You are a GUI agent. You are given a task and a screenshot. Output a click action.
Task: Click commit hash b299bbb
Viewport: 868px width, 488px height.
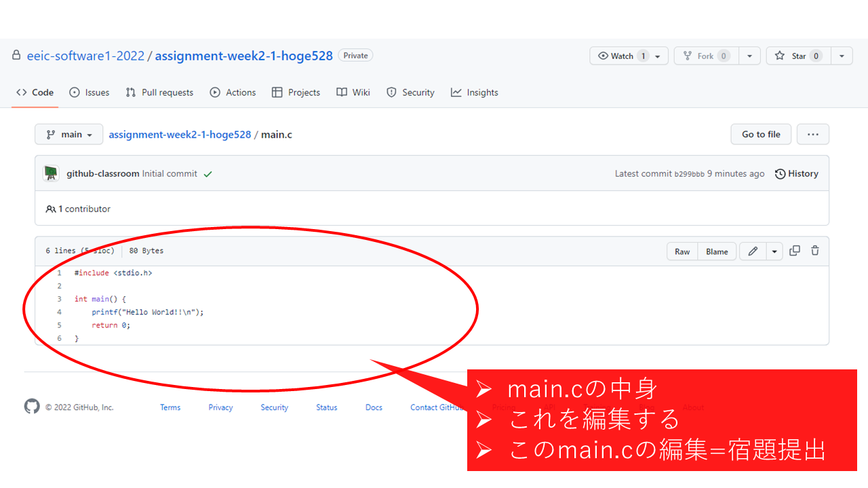[689, 174]
